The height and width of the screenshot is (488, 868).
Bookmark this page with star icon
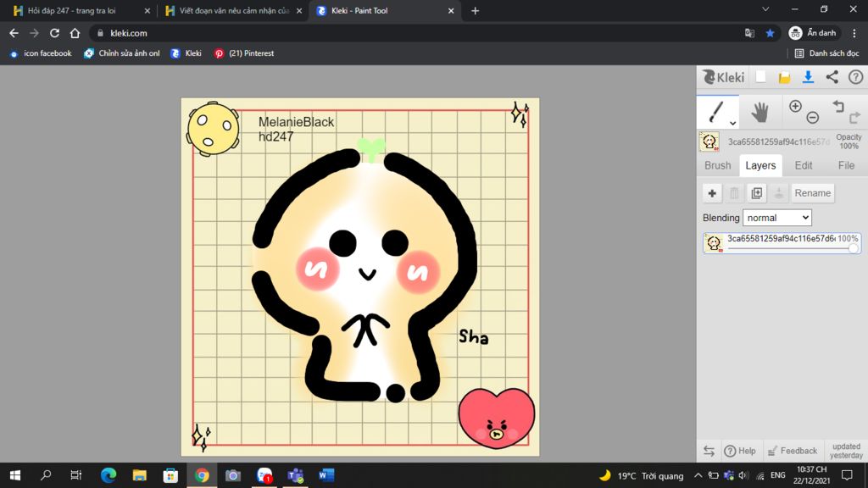coord(770,33)
